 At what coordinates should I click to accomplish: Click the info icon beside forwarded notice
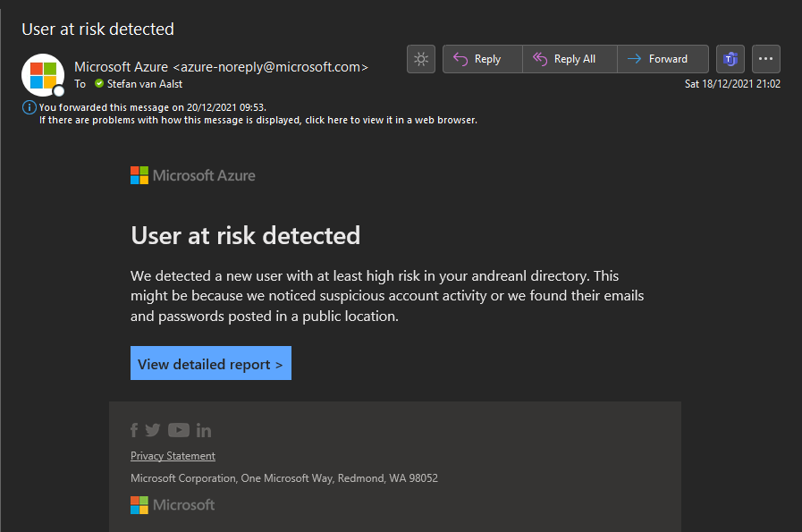[x=30, y=107]
